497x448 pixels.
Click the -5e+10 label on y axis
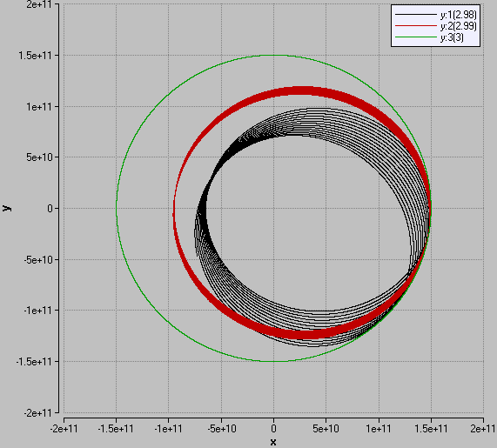click(x=37, y=260)
